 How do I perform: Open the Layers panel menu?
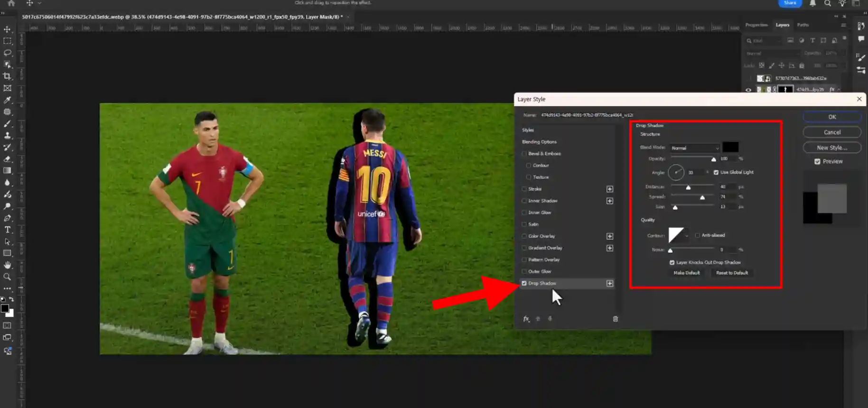click(843, 25)
